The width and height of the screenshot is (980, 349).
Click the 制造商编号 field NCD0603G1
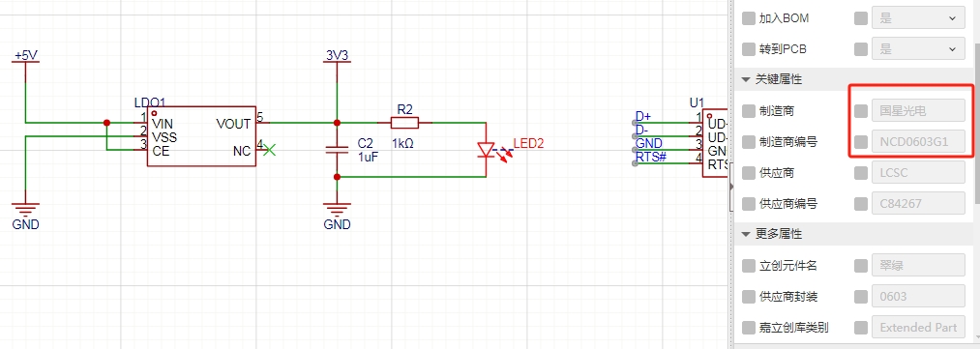point(918,142)
